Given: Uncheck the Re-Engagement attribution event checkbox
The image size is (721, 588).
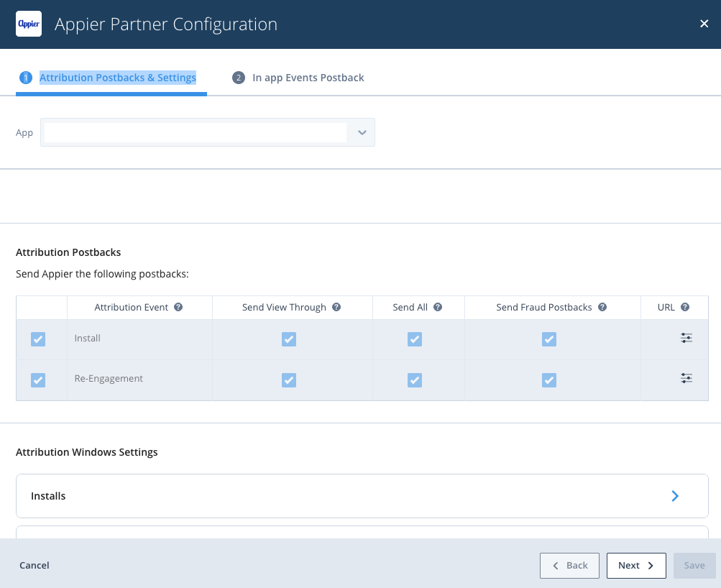Looking at the screenshot, I should (x=38, y=380).
